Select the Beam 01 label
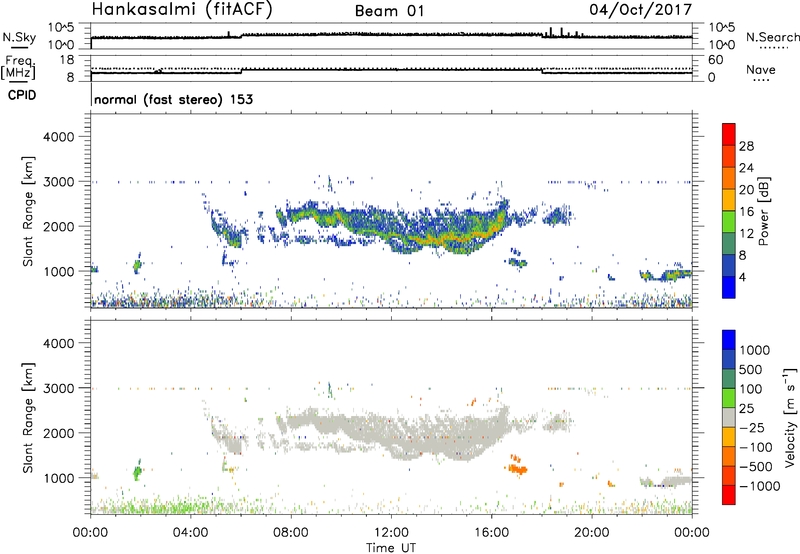 389,11
